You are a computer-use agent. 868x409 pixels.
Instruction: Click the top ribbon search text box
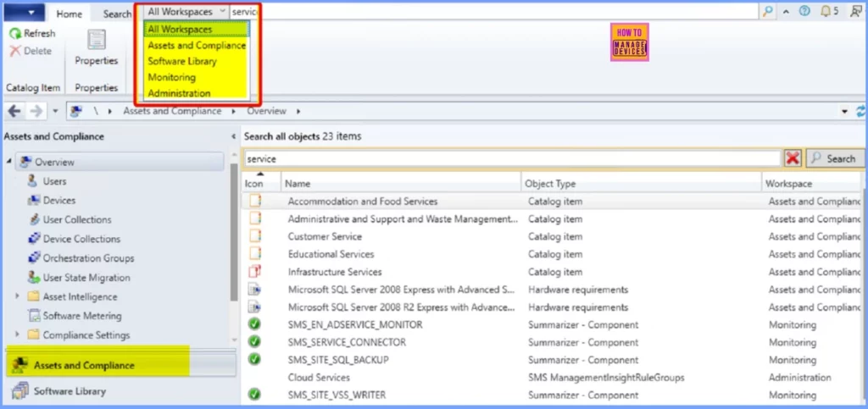[494, 11]
